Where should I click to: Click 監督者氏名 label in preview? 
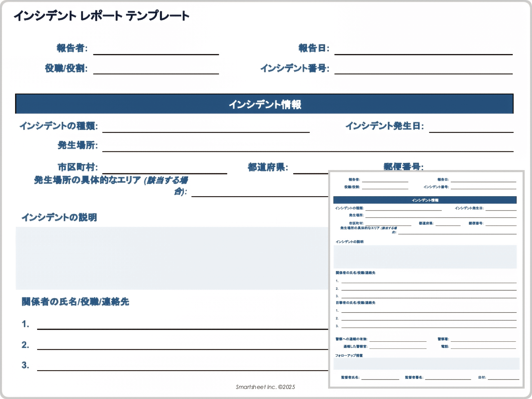(350, 377)
